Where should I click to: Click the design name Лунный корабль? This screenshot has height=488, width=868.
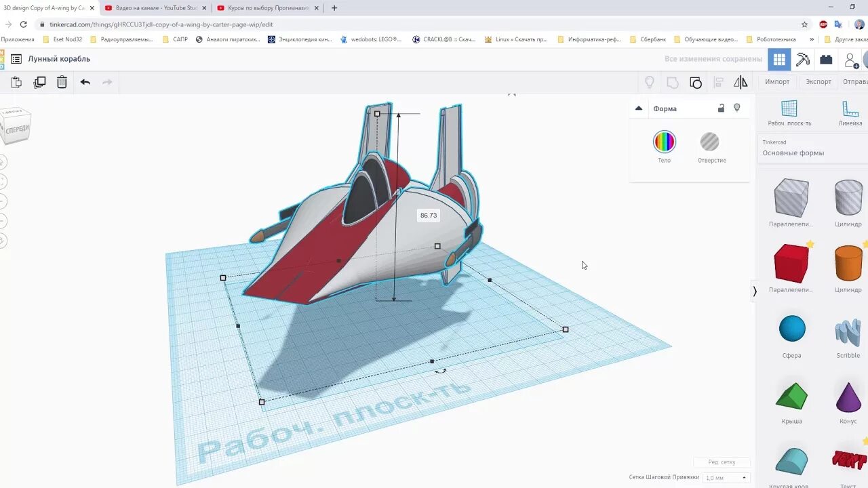(59, 59)
